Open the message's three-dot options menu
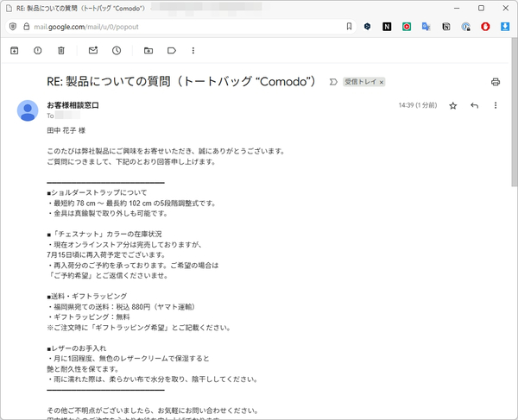Screen dimensions: 518x420 pos(496,105)
